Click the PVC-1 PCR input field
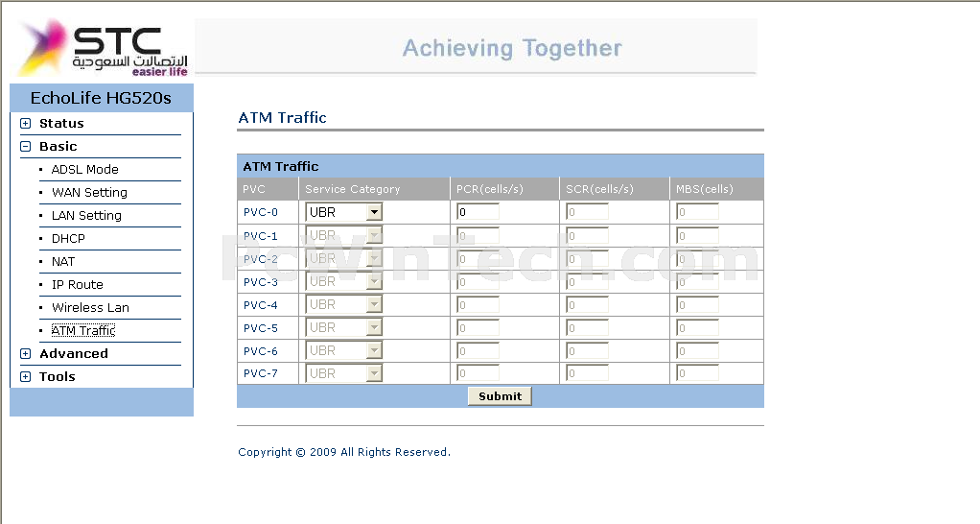980x524 pixels. [x=478, y=236]
